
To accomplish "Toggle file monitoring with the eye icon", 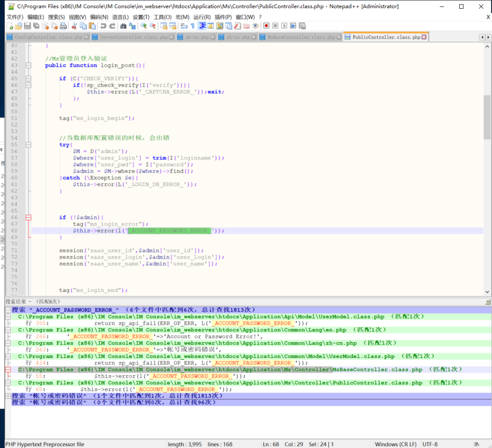I will click(256, 26).
